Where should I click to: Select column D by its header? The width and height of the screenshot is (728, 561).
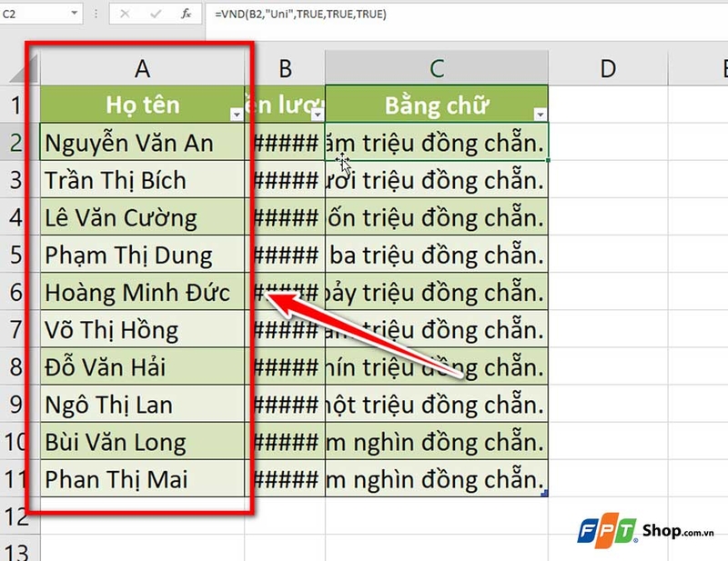[x=608, y=66]
